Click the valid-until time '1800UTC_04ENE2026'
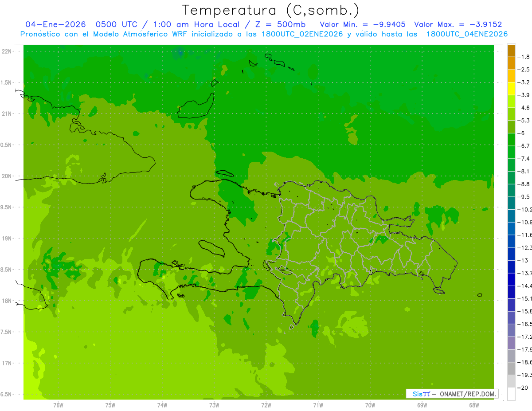 point(467,34)
